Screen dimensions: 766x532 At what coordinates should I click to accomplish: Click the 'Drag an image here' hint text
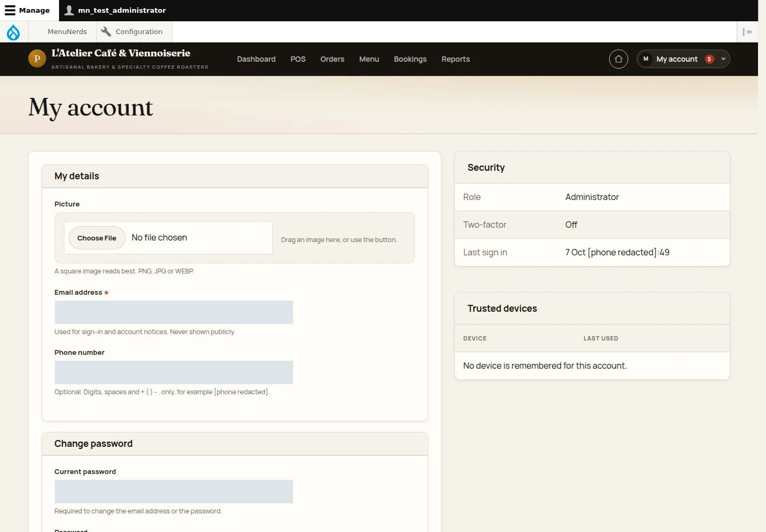339,240
